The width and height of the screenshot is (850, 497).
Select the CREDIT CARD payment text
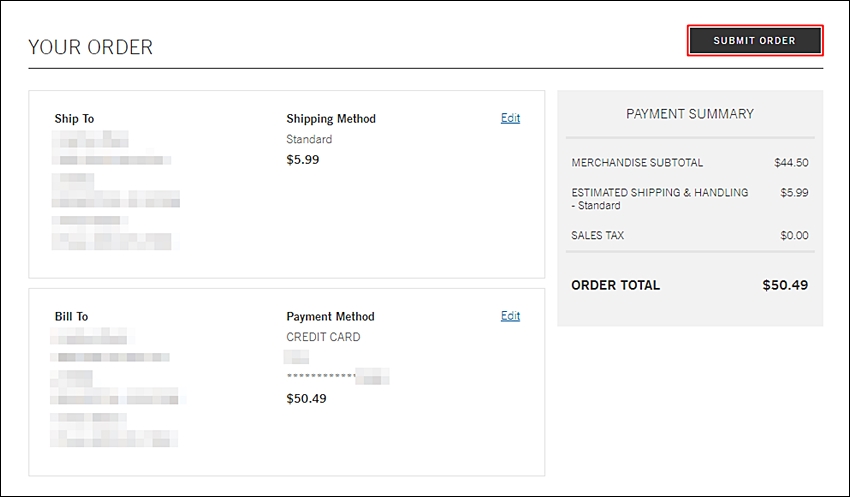323,337
